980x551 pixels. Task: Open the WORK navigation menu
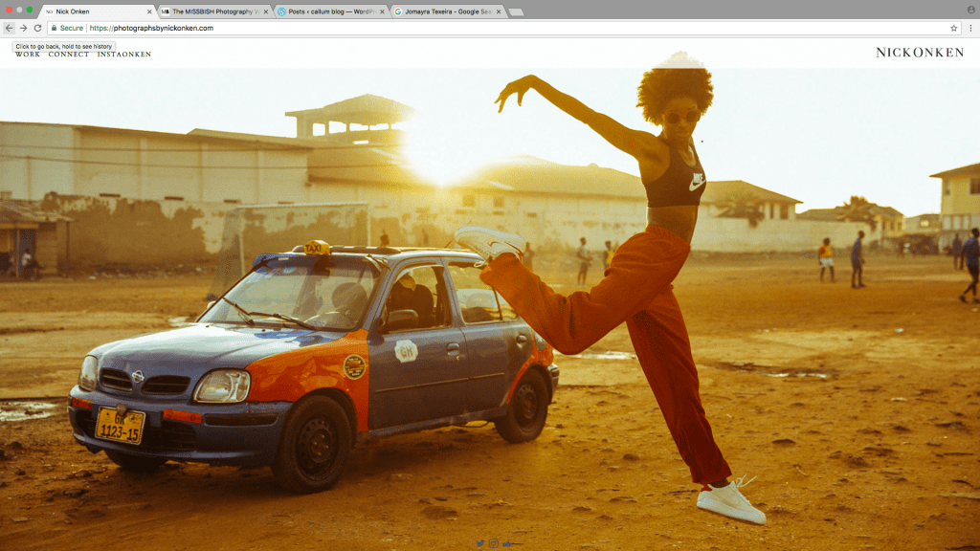[28, 55]
